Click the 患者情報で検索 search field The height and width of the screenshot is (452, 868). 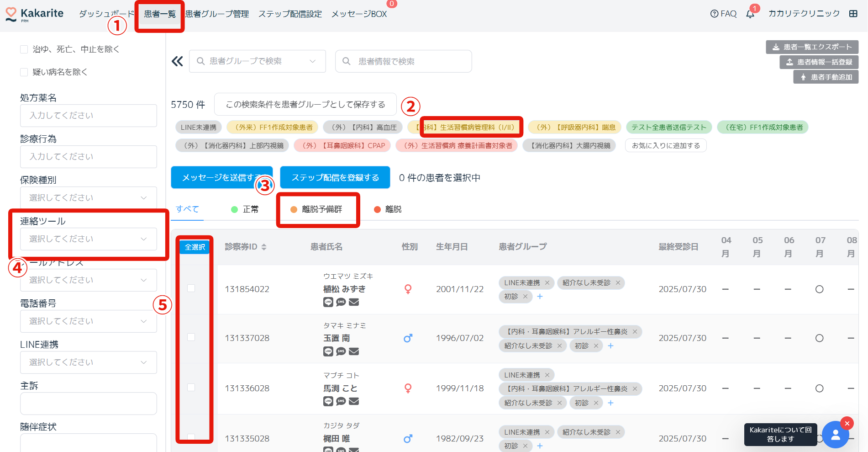(x=403, y=61)
